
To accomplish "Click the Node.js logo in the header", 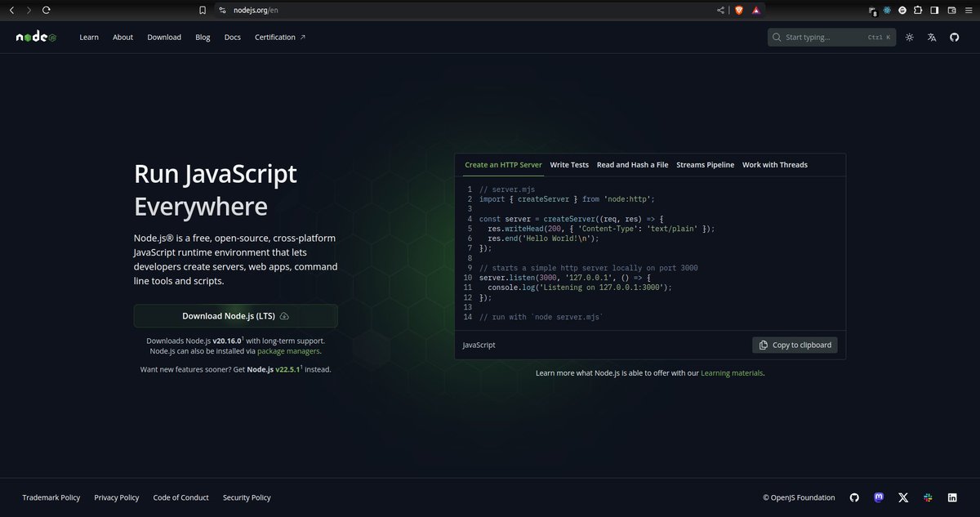I will coord(36,38).
